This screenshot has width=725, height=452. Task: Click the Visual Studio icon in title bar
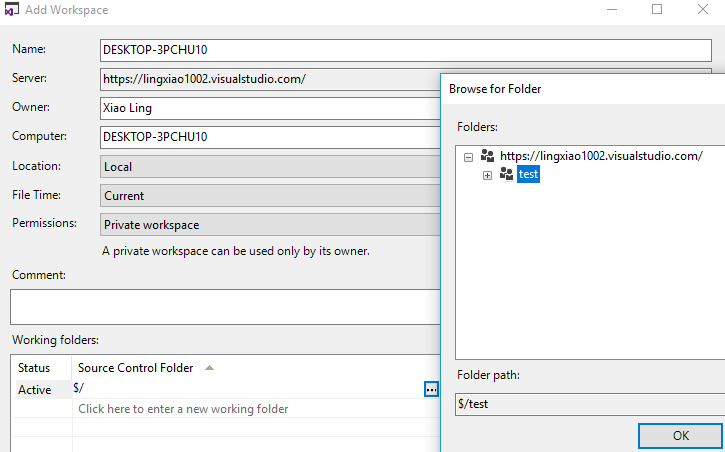click(x=11, y=10)
